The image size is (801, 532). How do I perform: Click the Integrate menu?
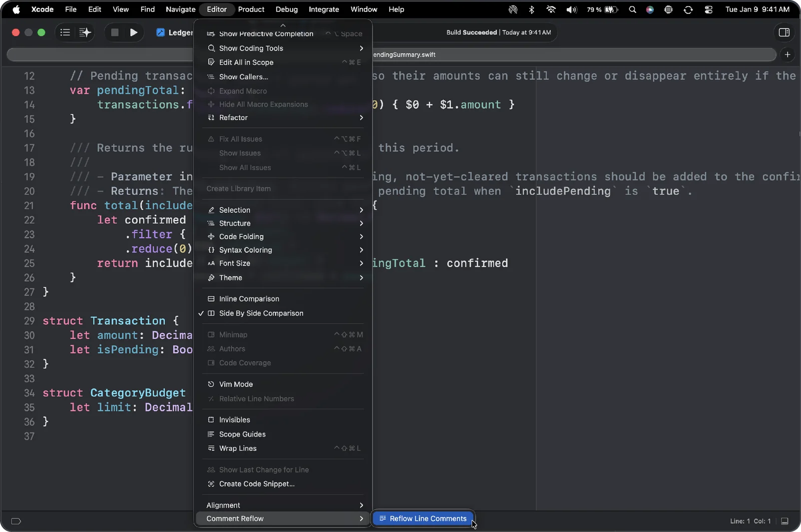click(x=323, y=9)
